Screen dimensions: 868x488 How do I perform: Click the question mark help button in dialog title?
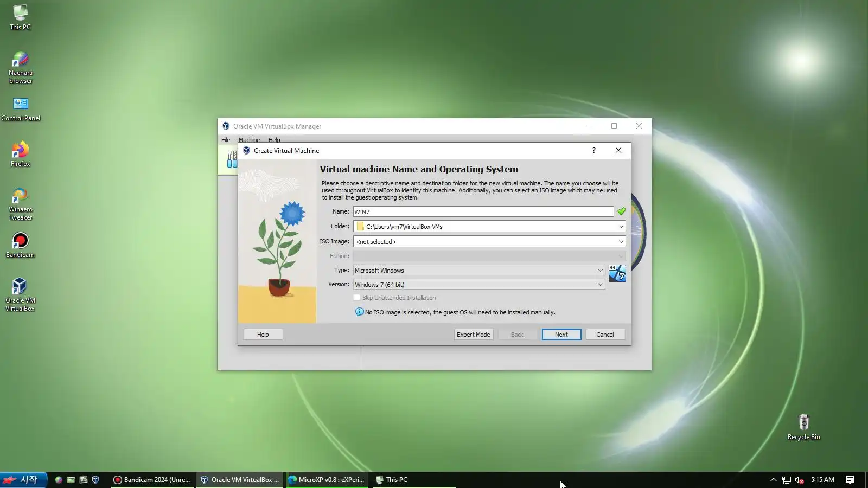tap(593, 150)
